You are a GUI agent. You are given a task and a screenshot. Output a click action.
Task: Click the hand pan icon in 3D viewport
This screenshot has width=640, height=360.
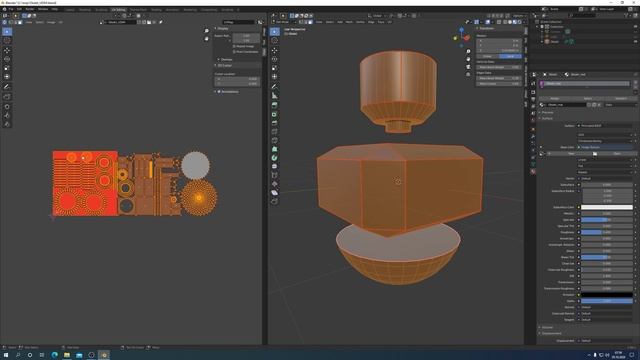[x=468, y=59]
